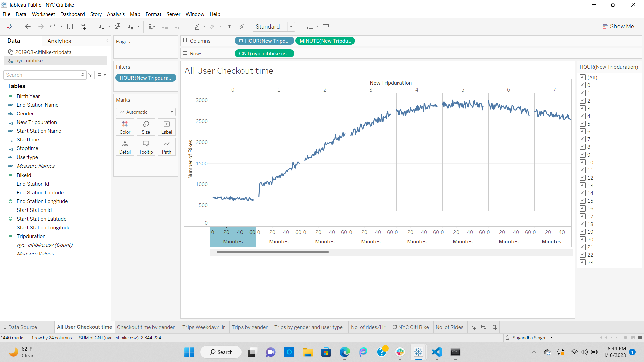
Task: Toggle the (All) hours checkbox
Action: (x=583, y=77)
